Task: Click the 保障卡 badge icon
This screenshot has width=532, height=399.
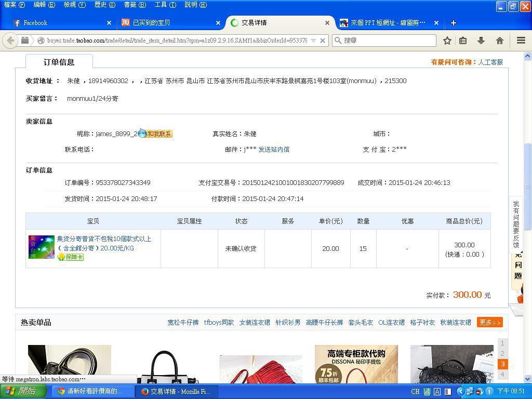Action: coord(71,257)
